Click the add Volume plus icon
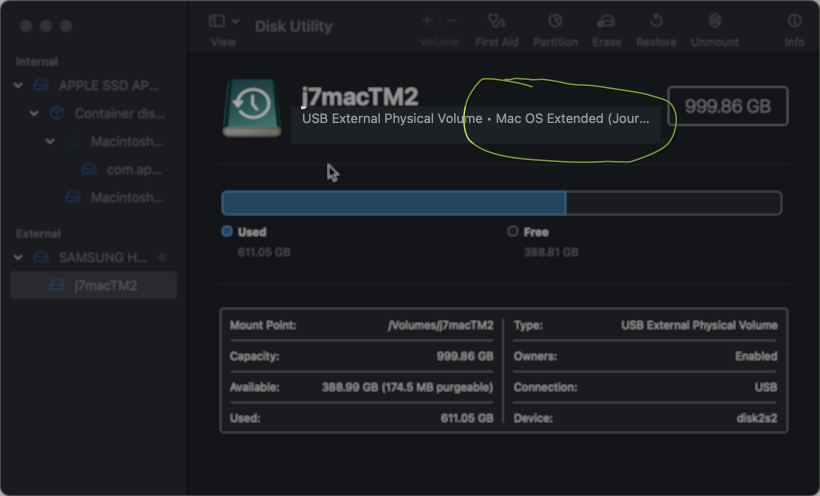Image resolution: width=820 pixels, height=496 pixels. tap(427, 21)
